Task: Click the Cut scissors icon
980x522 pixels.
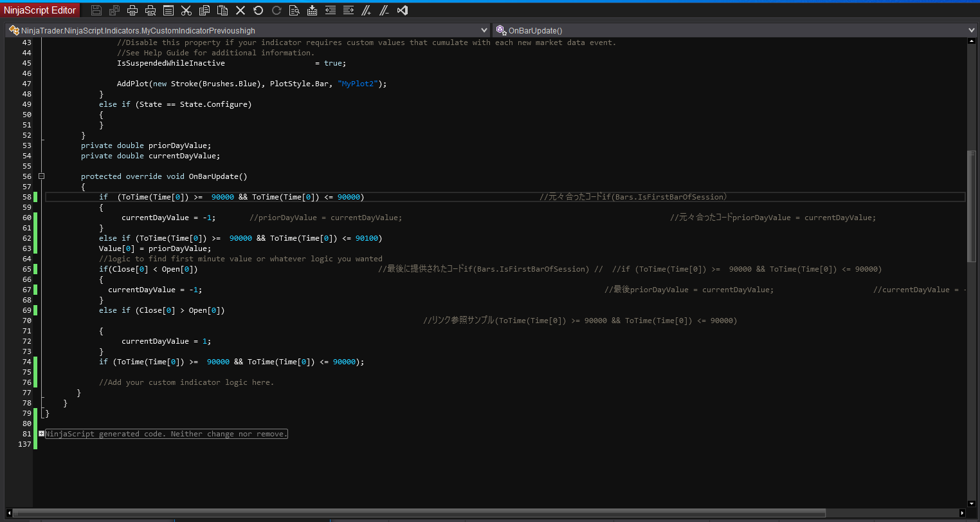Action: pyautogui.click(x=186, y=10)
